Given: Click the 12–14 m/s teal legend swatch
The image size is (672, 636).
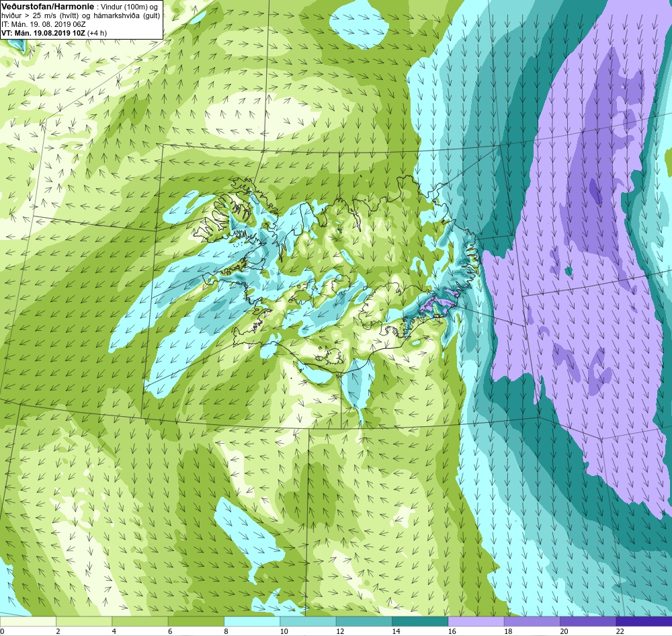Looking at the screenshot, I should click(x=364, y=621).
